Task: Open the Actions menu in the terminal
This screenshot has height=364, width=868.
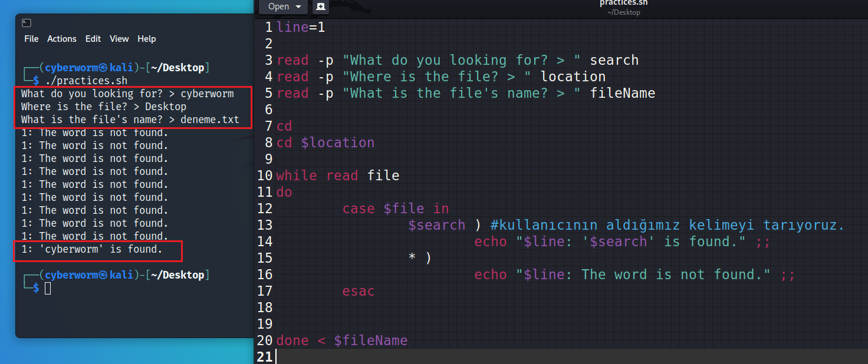Action: (x=62, y=39)
